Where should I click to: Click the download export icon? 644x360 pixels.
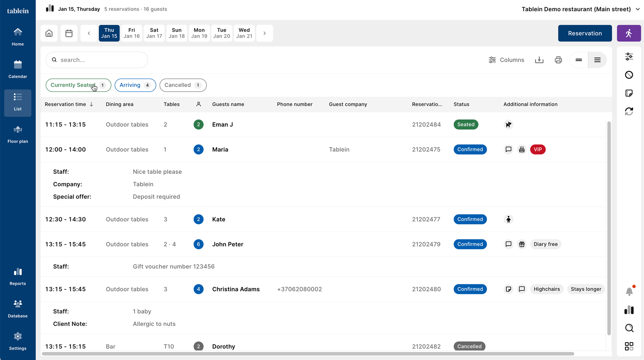coord(539,60)
